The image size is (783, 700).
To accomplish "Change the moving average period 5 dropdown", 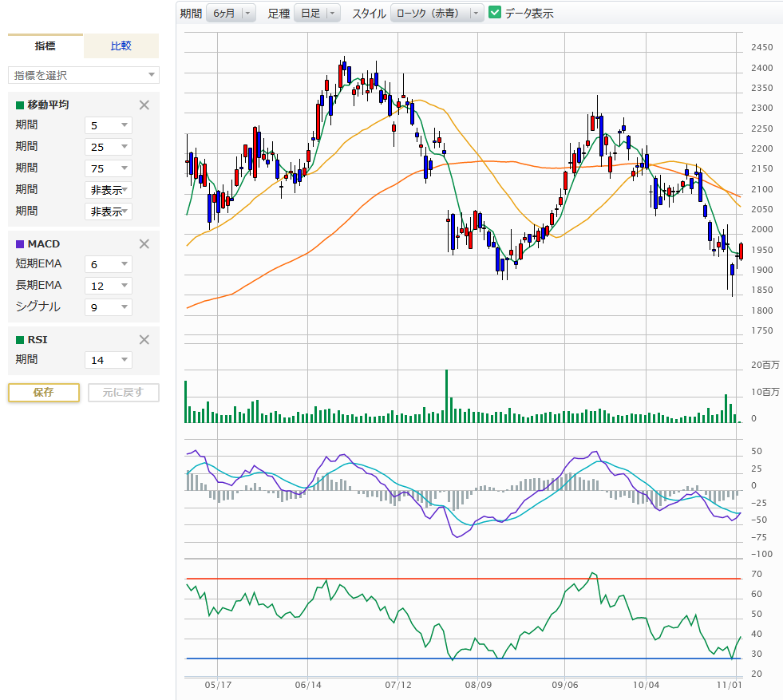I will [109, 125].
